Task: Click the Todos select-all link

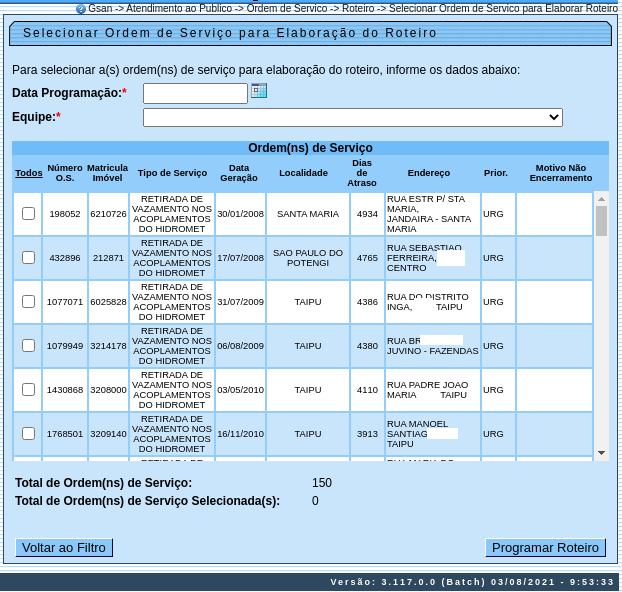Action: tap(29, 173)
